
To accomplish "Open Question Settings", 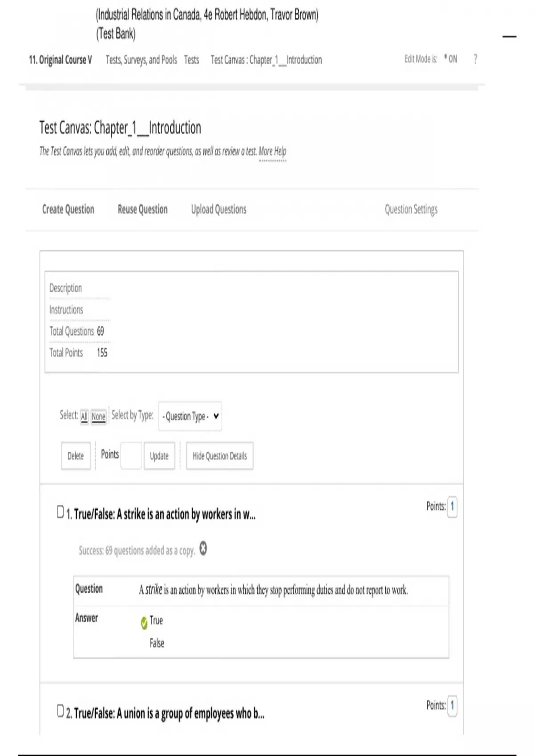I will 411,209.
